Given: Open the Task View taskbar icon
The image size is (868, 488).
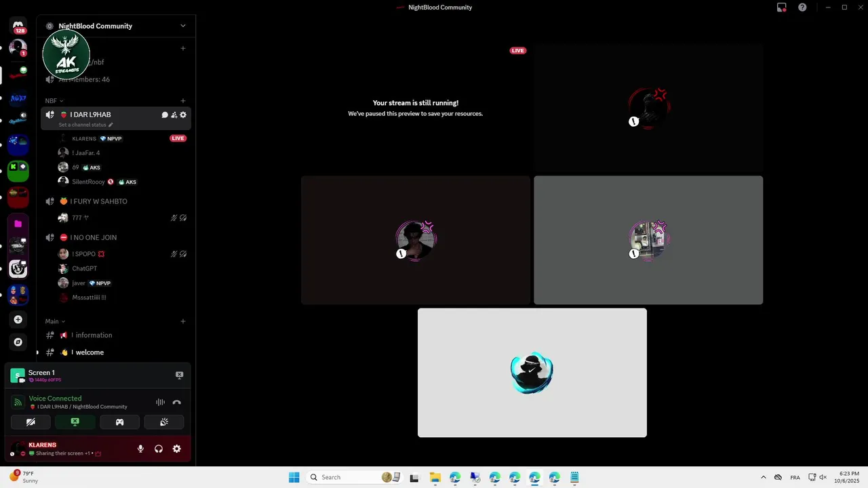Looking at the screenshot, I should (414, 477).
